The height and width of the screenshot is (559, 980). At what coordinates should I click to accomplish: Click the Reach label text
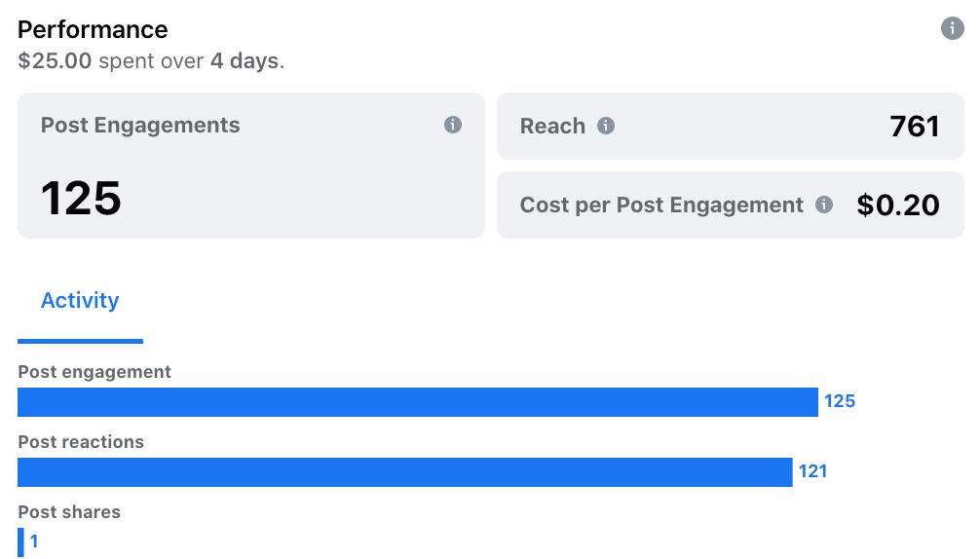552,126
